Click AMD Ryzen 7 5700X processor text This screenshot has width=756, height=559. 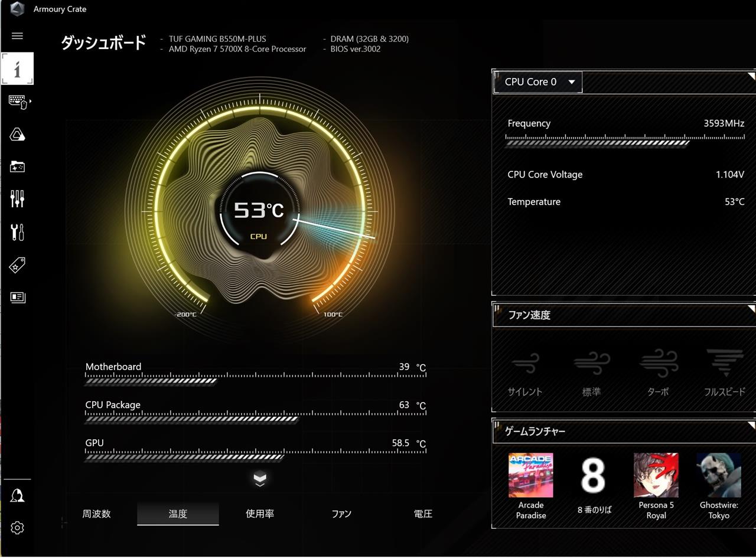(x=237, y=49)
